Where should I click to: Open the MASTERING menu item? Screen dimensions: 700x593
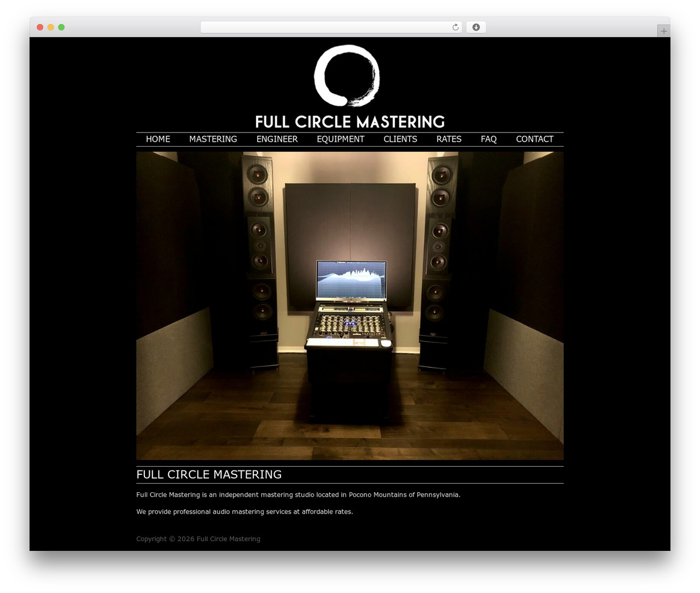[213, 139]
